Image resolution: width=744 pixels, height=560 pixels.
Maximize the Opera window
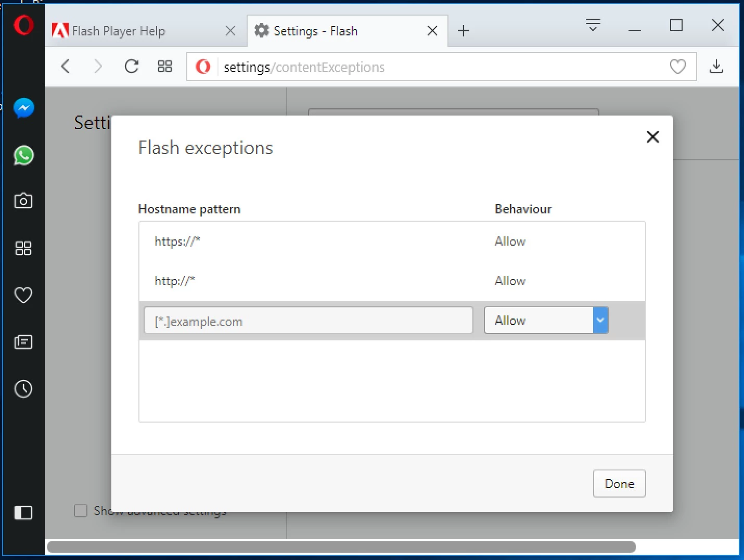pyautogui.click(x=676, y=25)
